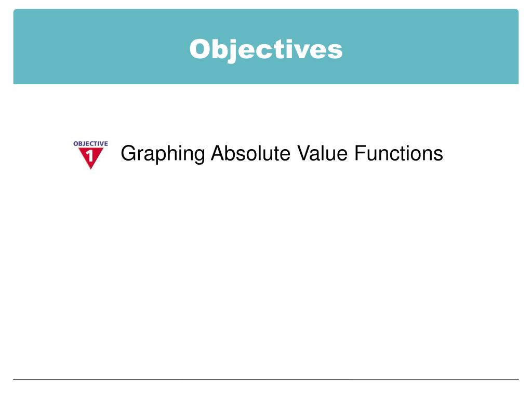Screen dimensions: 532x399
Task: Click the word "Absolute" in the objective
Action: coord(251,154)
